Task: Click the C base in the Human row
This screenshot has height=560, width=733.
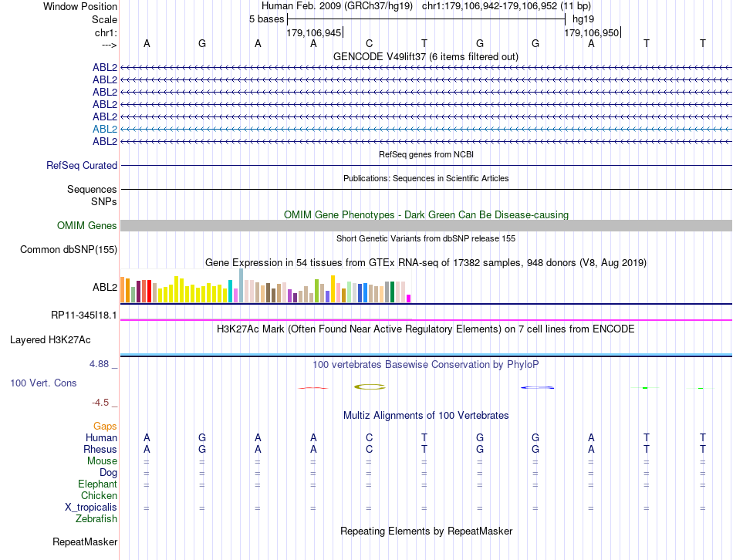Action: click(369, 438)
